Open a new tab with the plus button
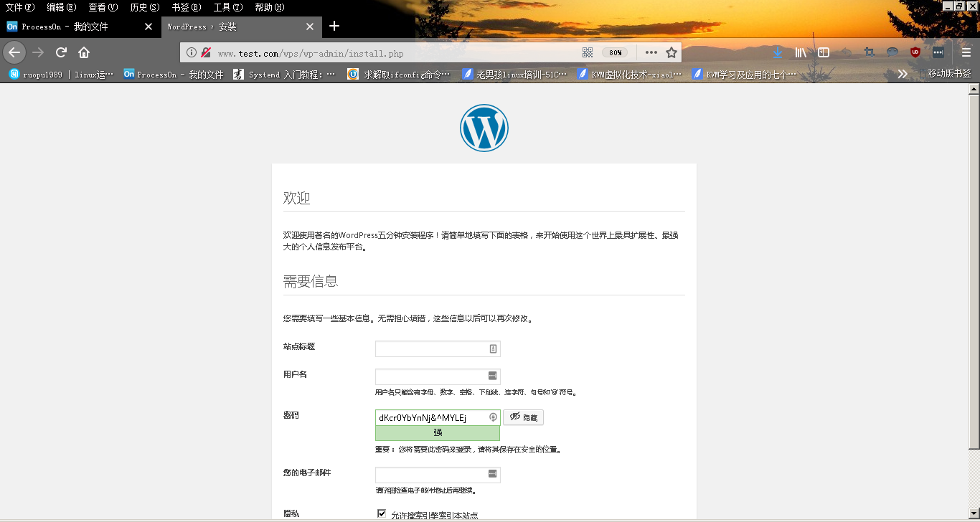980x522 pixels. click(x=334, y=27)
